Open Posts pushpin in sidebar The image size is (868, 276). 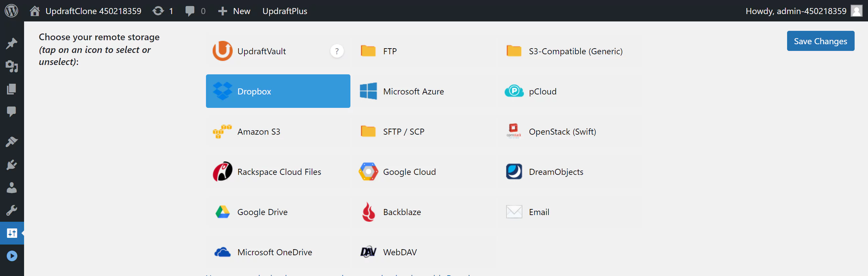pyautogui.click(x=12, y=43)
